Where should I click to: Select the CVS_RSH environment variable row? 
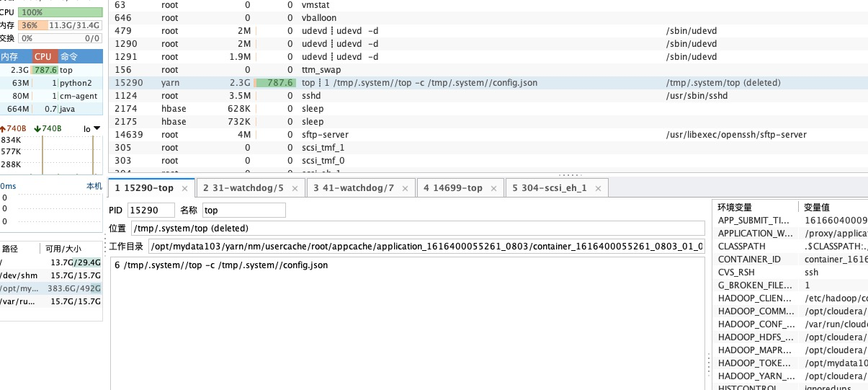790,272
